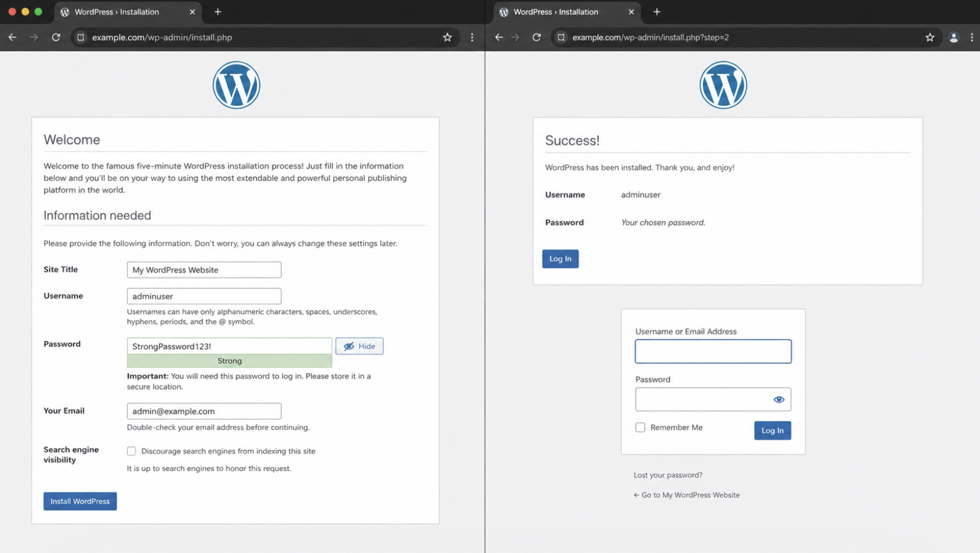Click the Strong password strength indicator
The width and height of the screenshot is (980, 553).
[229, 361]
